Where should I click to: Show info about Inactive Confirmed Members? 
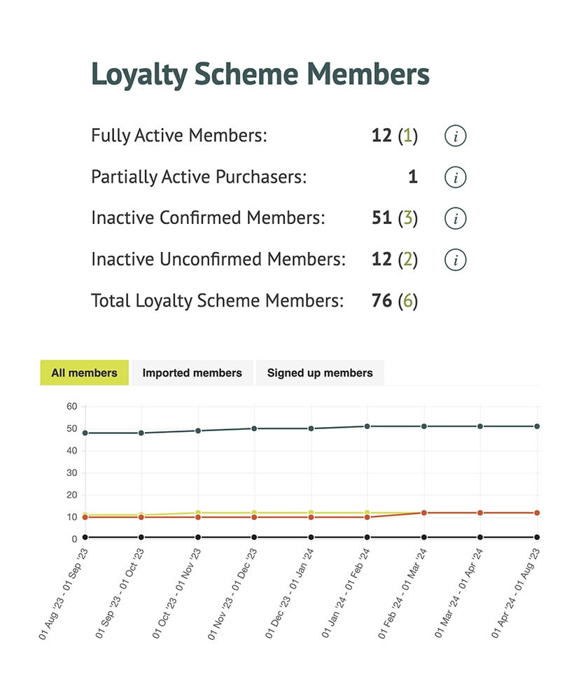(x=455, y=219)
